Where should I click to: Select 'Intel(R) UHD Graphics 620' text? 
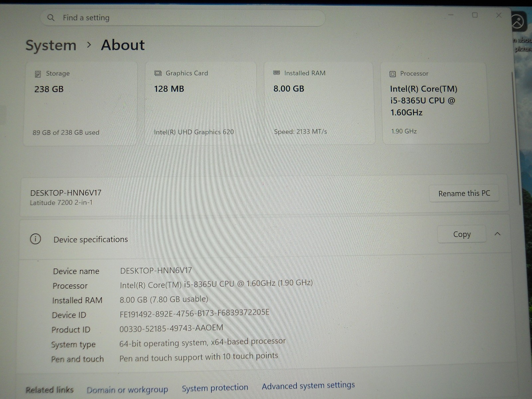click(194, 132)
